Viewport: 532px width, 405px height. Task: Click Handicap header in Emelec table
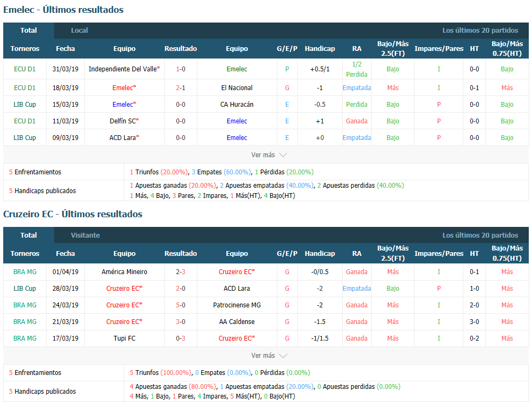(x=320, y=48)
